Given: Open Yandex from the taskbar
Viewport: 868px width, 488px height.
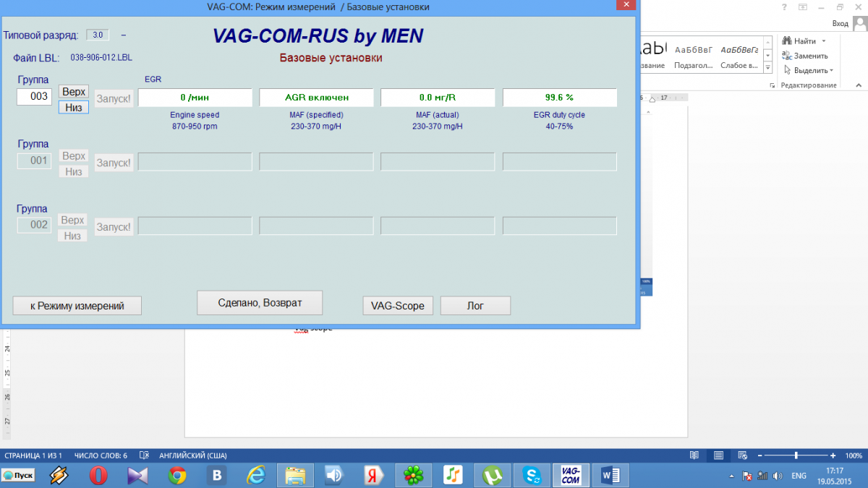Looking at the screenshot, I should click(373, 475).
